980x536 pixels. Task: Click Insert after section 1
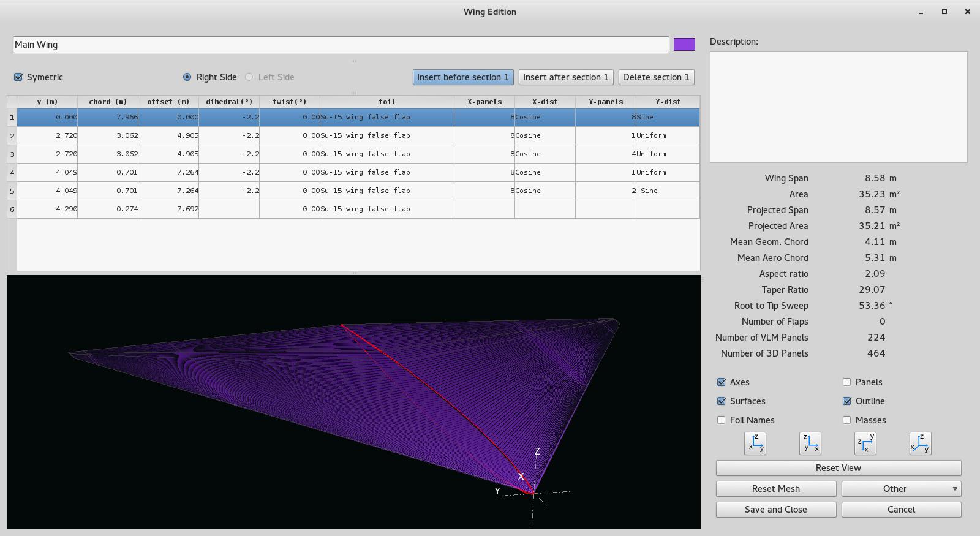(x=565, y=77)
